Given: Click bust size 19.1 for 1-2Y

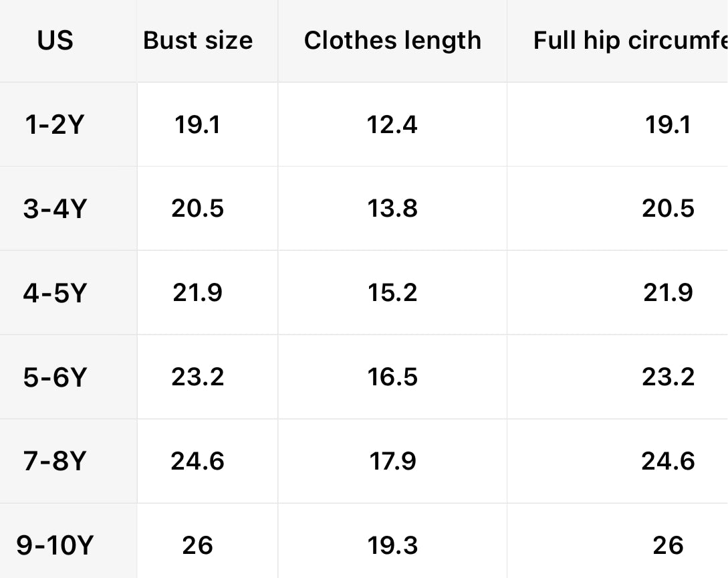Looking at the screenshot, I should [198, 125].
